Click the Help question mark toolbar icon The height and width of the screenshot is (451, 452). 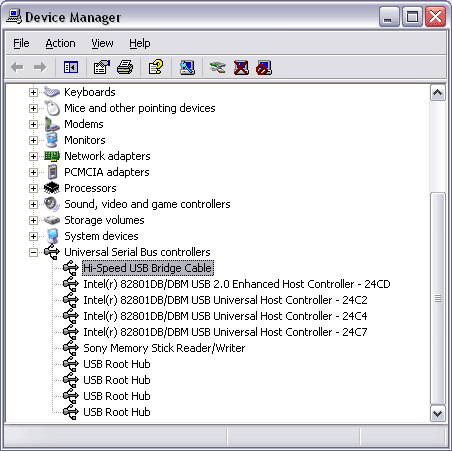(156, 68)
